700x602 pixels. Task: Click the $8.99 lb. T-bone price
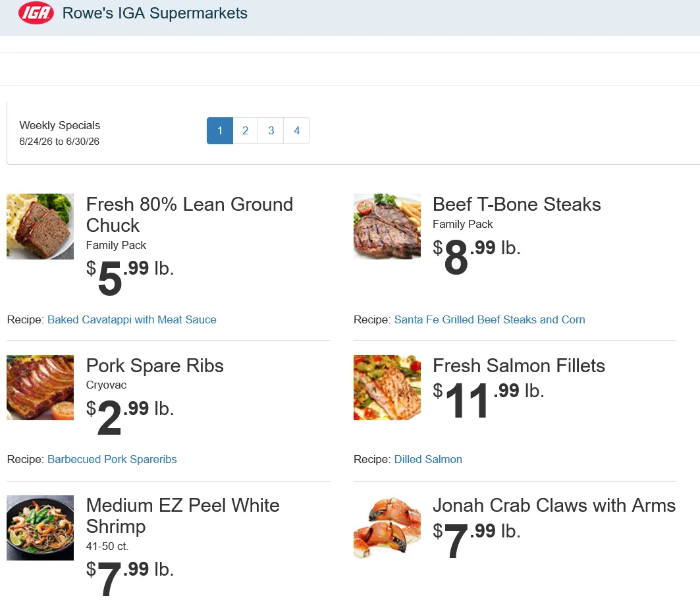click(476, 256)
